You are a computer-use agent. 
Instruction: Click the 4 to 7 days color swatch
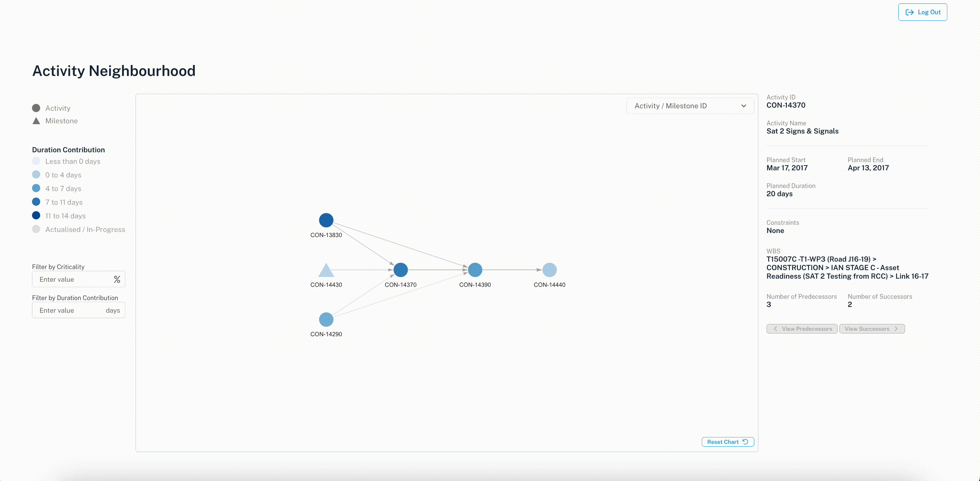click(36, 188)
